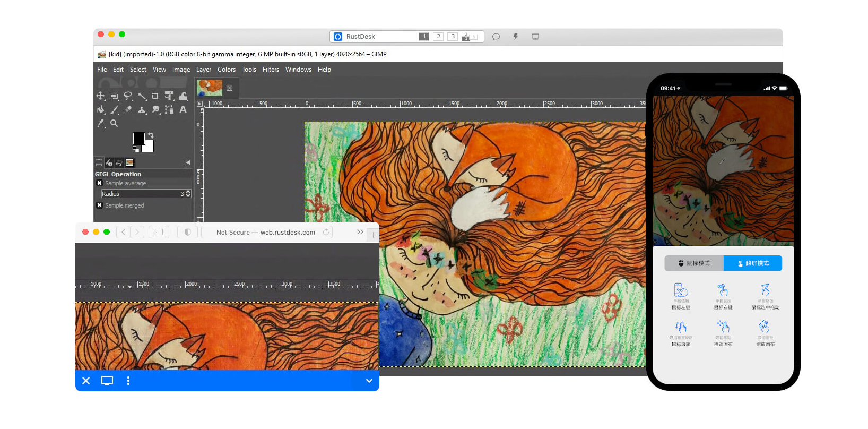868x429 pixels.
Task: Select the Crop tool
Action: (155, 96)
